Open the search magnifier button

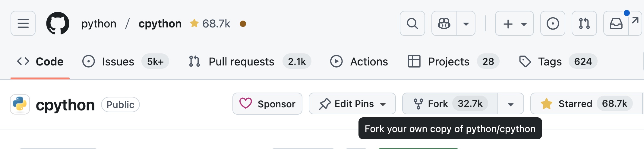[412, 24]
